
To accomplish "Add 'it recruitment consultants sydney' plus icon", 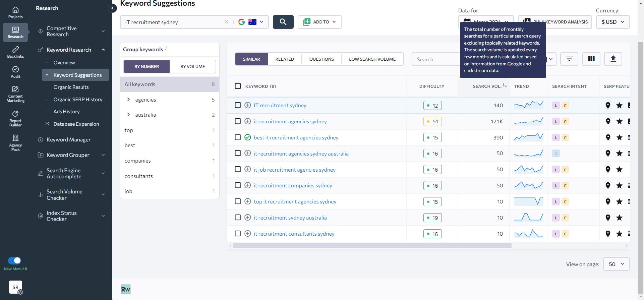I will point(247,234).
